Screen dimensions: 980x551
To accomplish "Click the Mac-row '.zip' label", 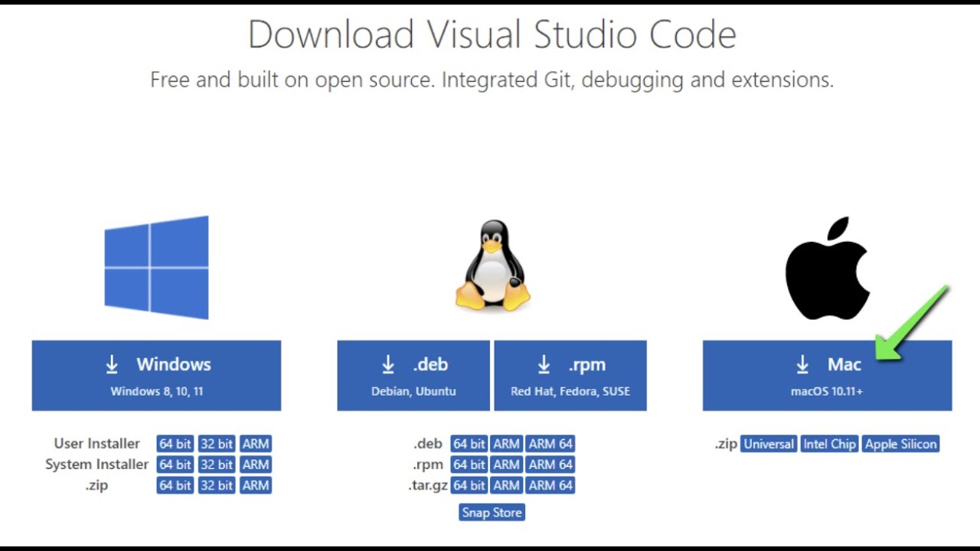I will click(x=726, y=445).
